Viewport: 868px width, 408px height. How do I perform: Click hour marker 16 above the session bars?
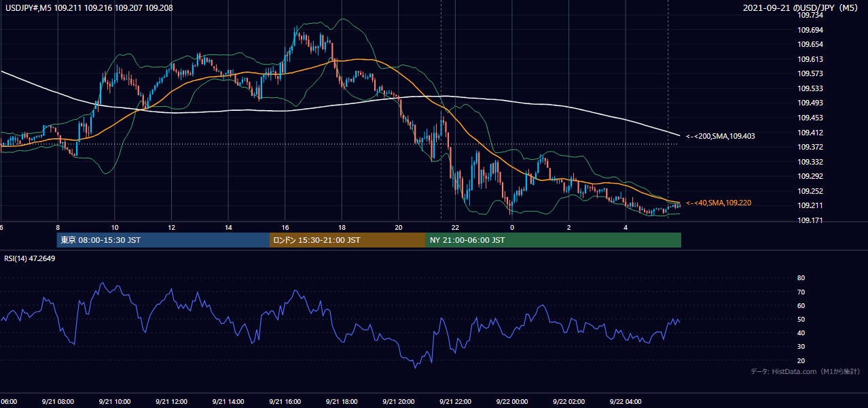(285, 227)
